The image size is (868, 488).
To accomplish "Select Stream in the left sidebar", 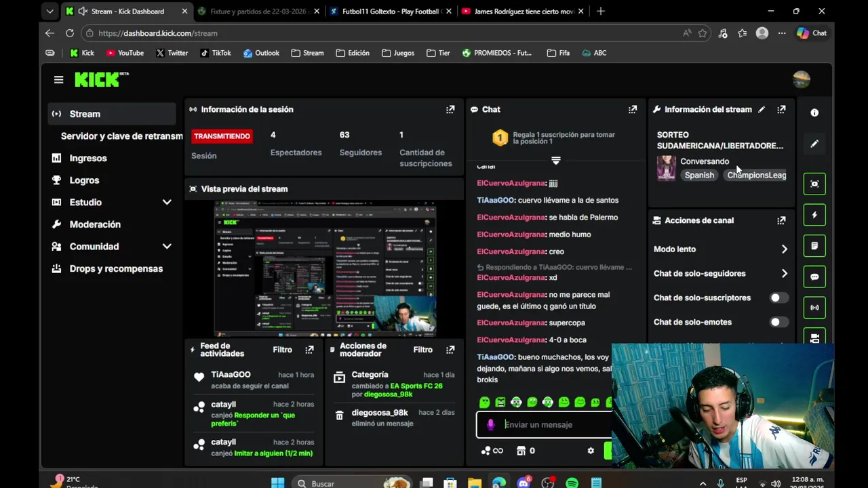I will (x=112, y=114).
